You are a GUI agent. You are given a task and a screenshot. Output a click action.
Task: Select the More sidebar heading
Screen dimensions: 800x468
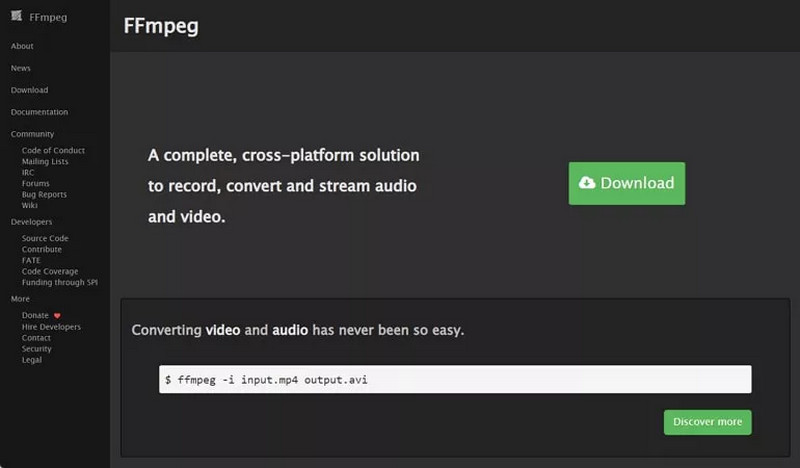20,299
